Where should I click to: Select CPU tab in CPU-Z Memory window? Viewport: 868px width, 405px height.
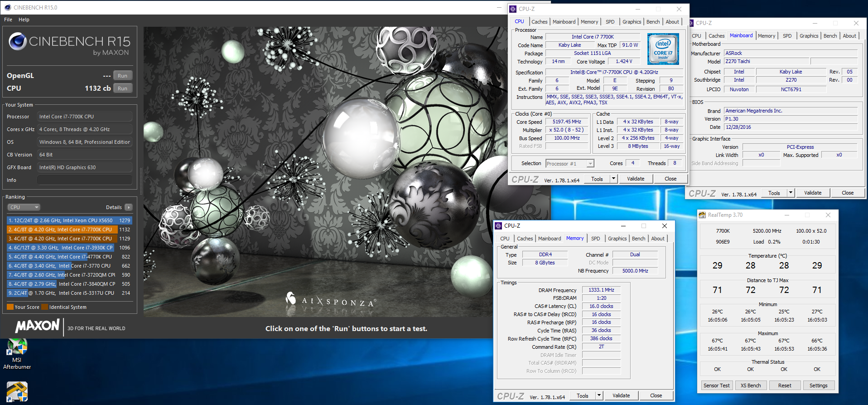coord(505,239)
